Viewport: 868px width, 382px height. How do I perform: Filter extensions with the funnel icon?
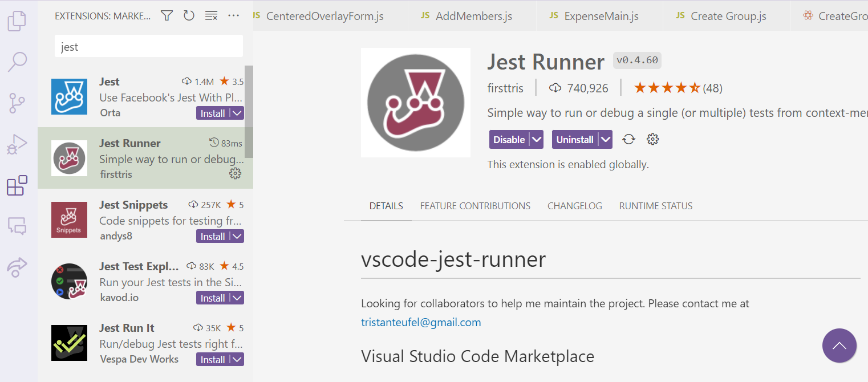(167, 16)
